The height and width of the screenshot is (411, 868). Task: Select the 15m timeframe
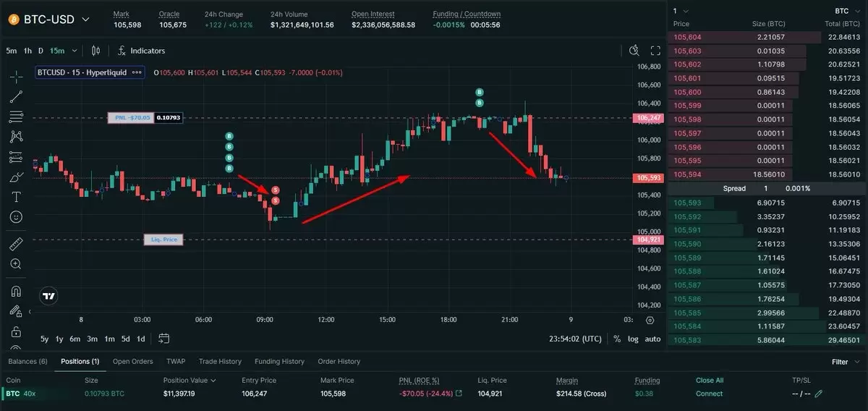point(56,51)
